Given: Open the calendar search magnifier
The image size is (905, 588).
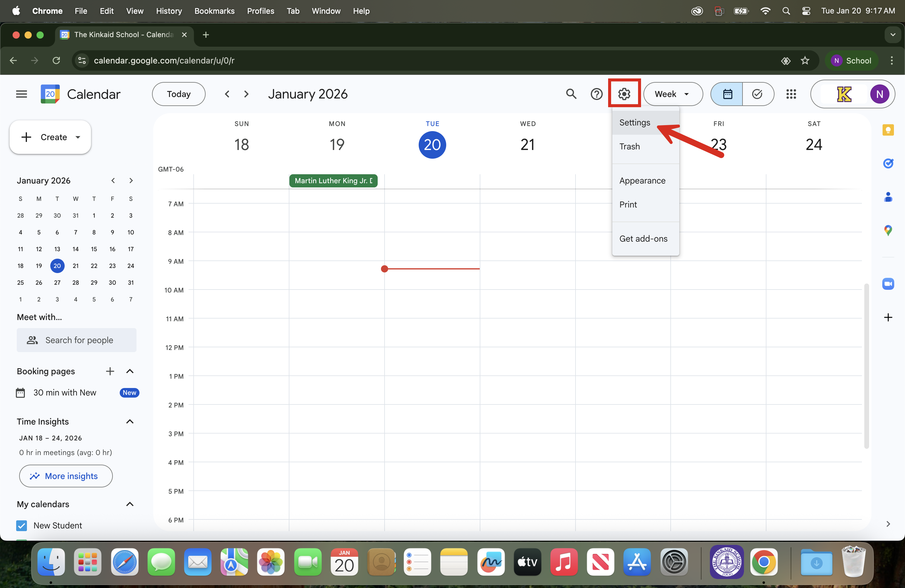Looking at the screenshot, I should click(x=571, y=94).
